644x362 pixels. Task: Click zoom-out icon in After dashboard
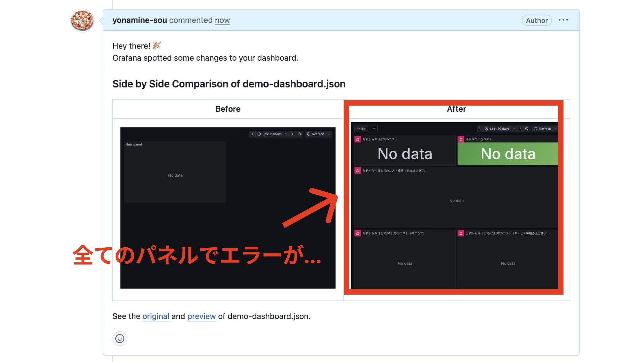(x=527, y=129)
